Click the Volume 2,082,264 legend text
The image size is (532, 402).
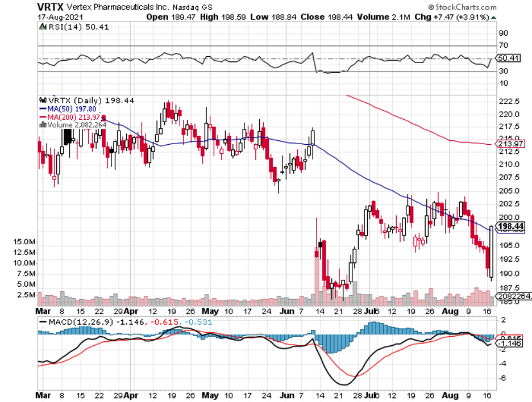pyautogui.click(x=77, y=125)
